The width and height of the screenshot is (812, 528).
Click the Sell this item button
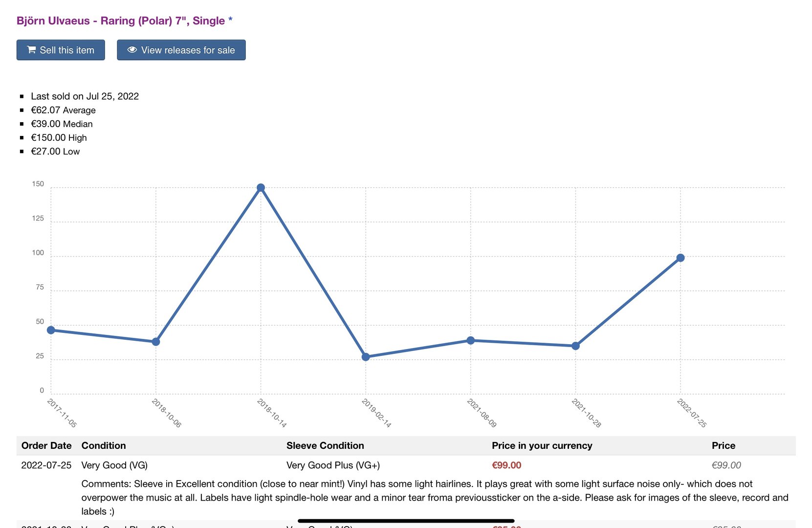tap(61, 50)
